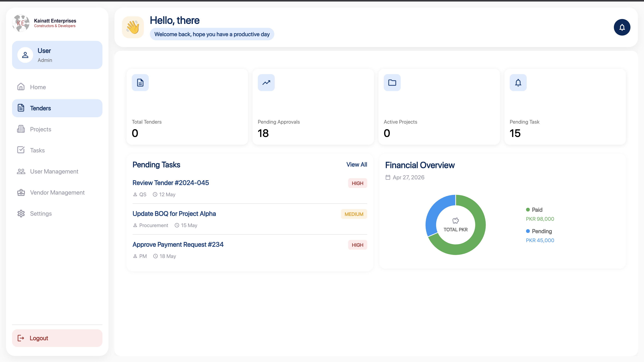644x362 pixels.
Task: Click the Pending Approvals trend icon
Action: pos(266,82)
